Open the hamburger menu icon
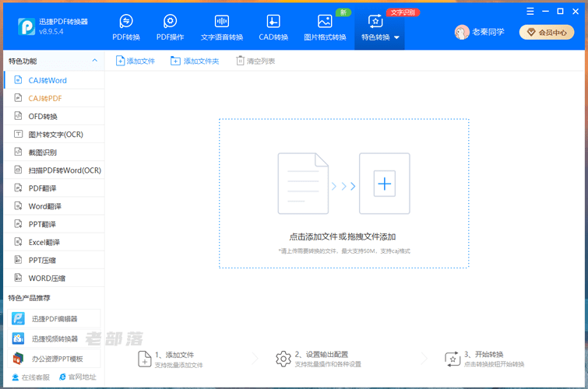 (x=530, y=11)
